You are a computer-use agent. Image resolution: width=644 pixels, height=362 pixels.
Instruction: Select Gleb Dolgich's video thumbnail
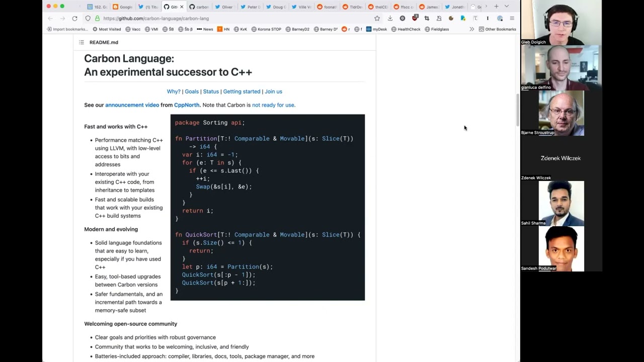pos(561,23)
